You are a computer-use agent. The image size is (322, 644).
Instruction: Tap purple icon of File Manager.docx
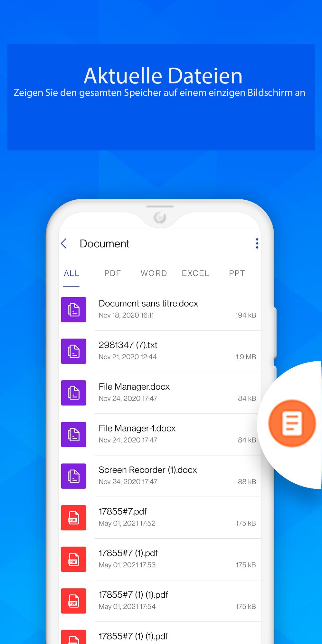point(73,393)
